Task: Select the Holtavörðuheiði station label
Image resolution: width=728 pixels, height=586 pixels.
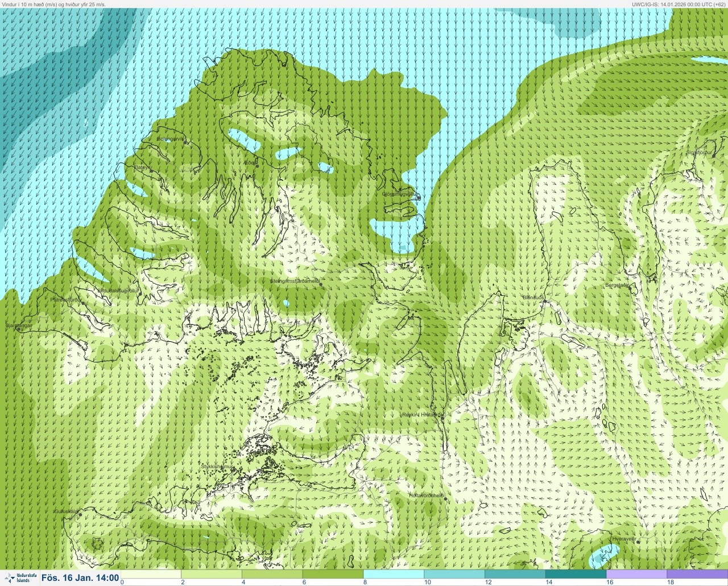Action: tap(427, 496)
